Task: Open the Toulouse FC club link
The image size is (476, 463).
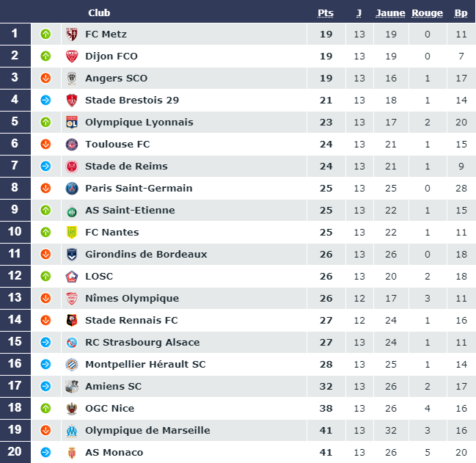Action: (x=117, y=145)
